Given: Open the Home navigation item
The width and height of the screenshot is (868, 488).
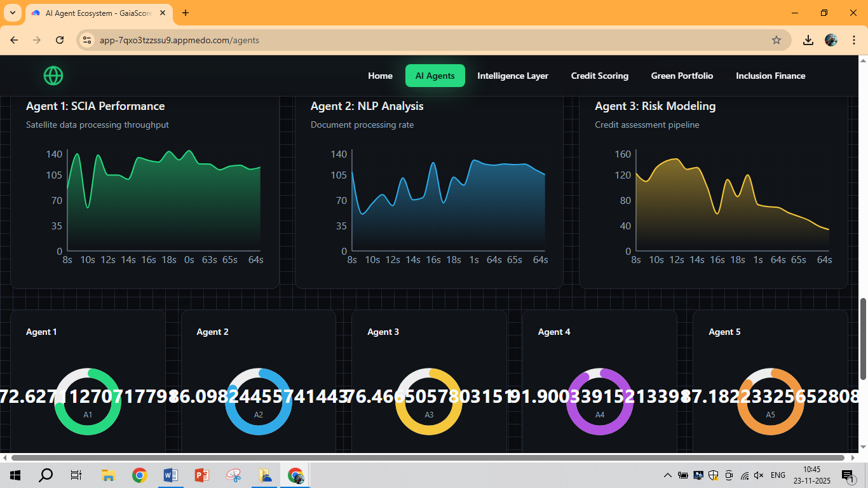Looking at the screenshot, I should pyautogui.click(x=380, y=76).
